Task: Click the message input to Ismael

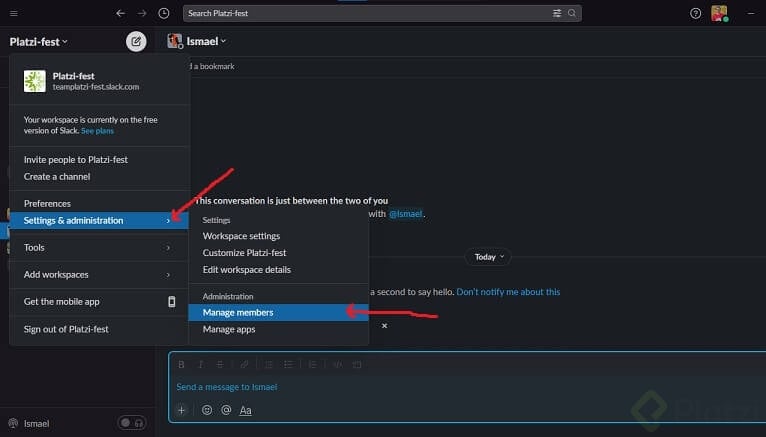Action: click(x=467, y=387)
